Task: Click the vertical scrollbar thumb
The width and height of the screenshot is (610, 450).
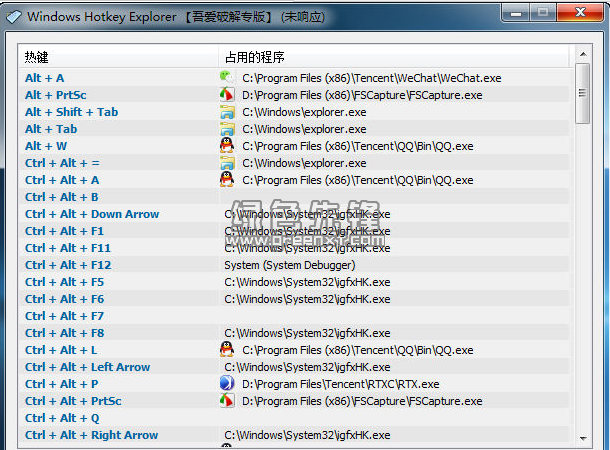Action: 582,93
